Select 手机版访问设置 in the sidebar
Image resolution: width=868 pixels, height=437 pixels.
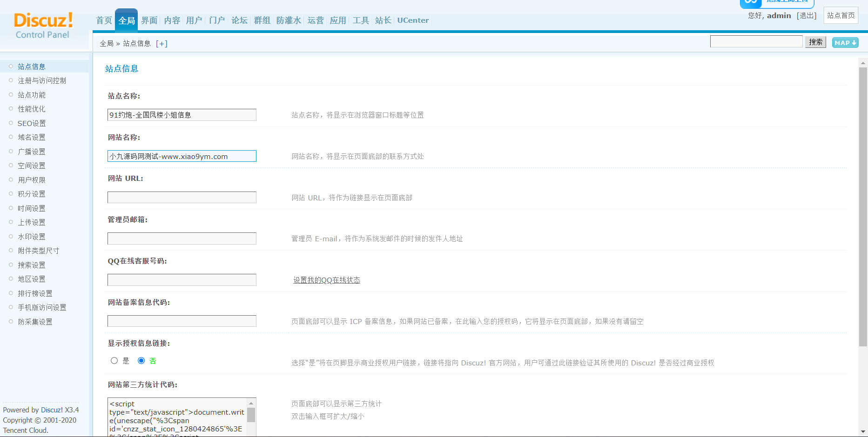tap(42, 307)
